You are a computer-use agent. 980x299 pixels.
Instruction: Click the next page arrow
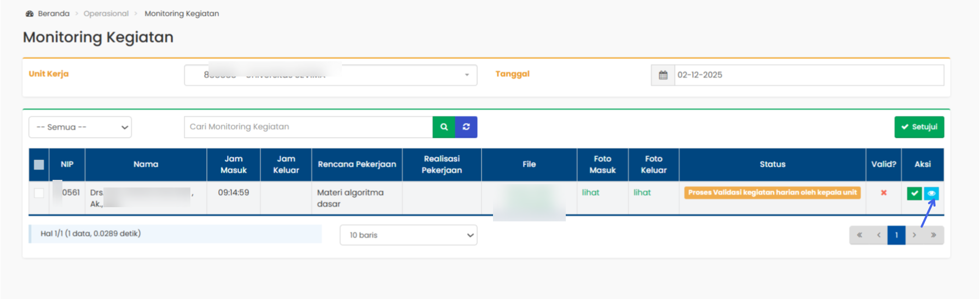[914, 235]
